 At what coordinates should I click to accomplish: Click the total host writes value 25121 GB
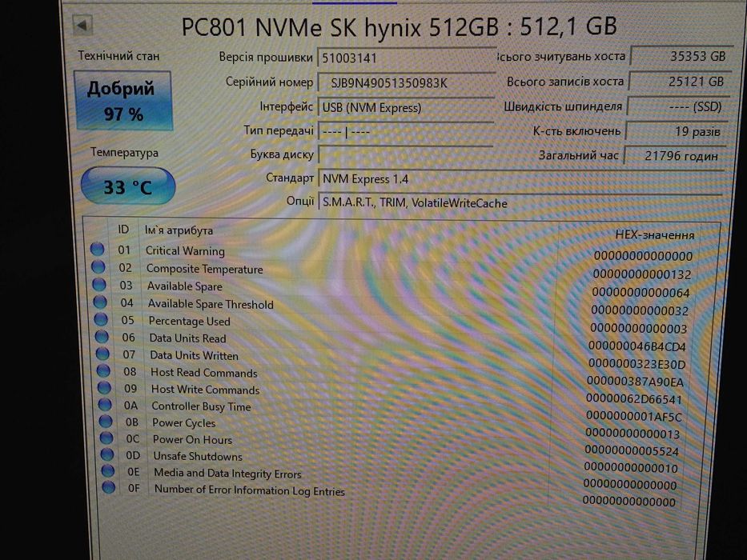[x=682, y=82]
